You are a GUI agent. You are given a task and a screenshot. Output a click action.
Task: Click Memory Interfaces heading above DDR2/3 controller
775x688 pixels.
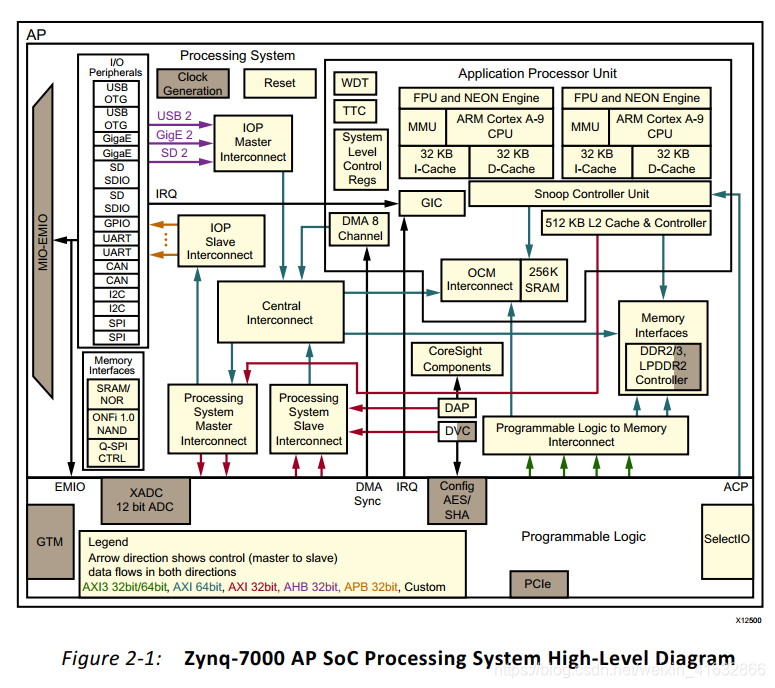[662, 325]
